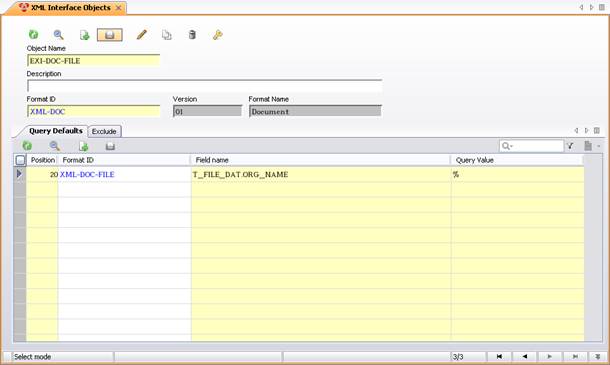Go to the previous record in status bar
The image size is (610, 365).
(524, 356)
